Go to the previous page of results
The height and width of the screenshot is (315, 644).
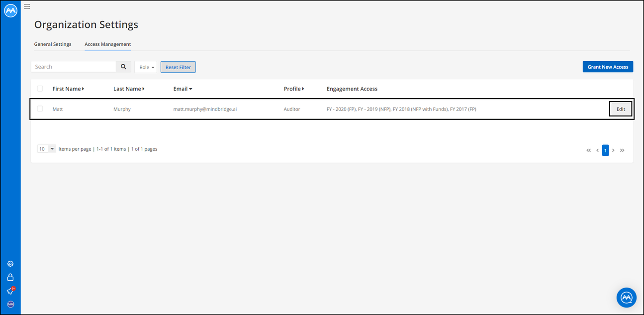pos(597,150)
